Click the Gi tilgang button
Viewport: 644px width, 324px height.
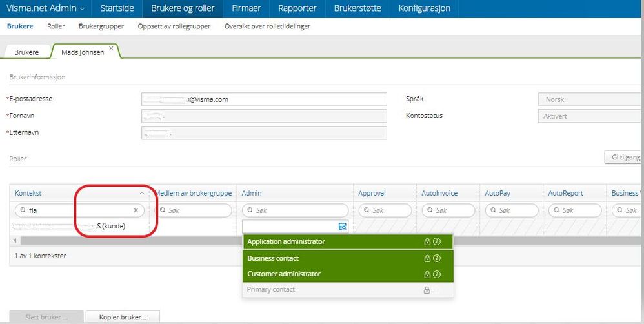(624, 157)
